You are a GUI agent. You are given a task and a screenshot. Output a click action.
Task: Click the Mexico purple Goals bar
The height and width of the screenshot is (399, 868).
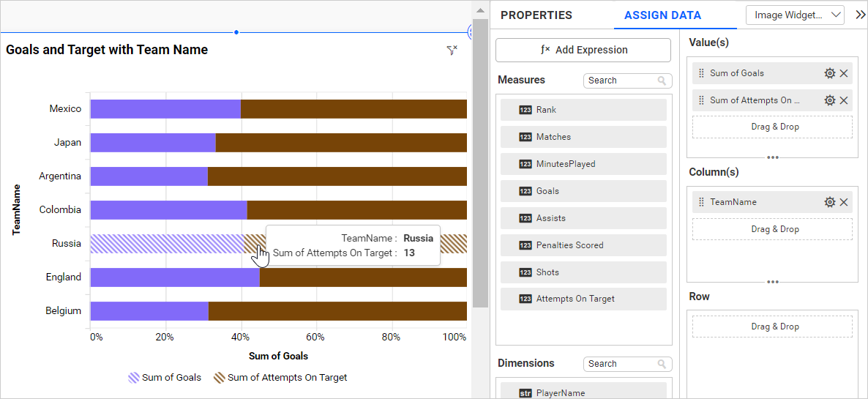[x=165, y=109]
